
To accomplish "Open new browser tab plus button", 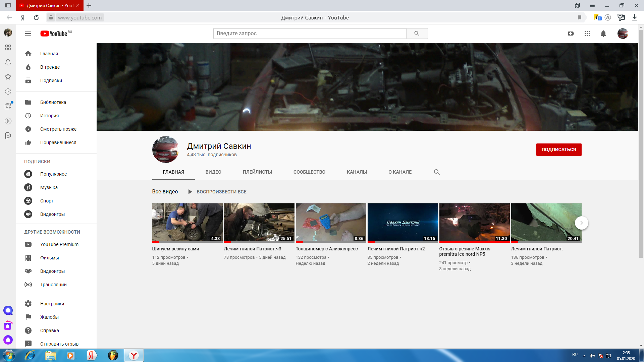I will [x=89, y=5].
